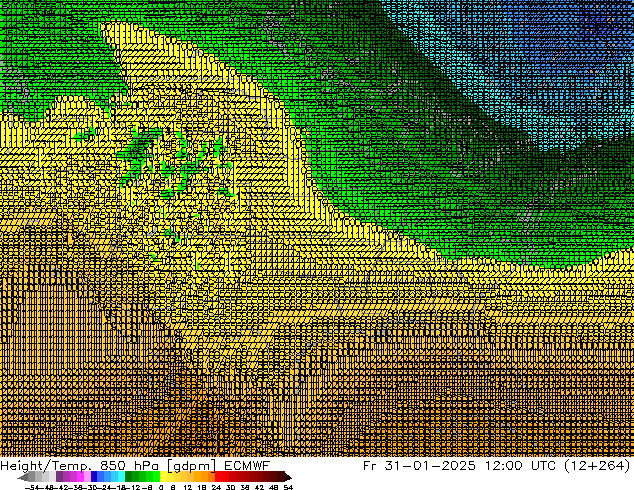This screenshot has height=490, width=634.
Task: Click the dark maroon right arrow end of legend
Action: pos(287,477)
